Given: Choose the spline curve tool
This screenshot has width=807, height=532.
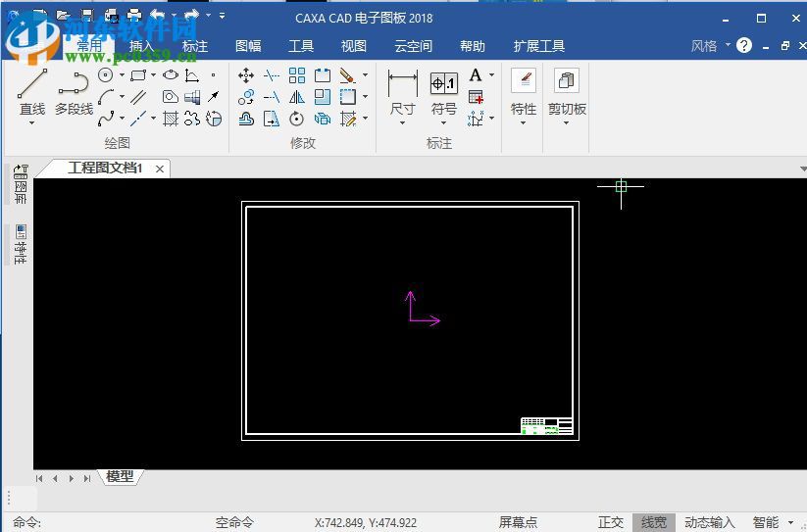Looking at the screenshot, I should point(106,119).
